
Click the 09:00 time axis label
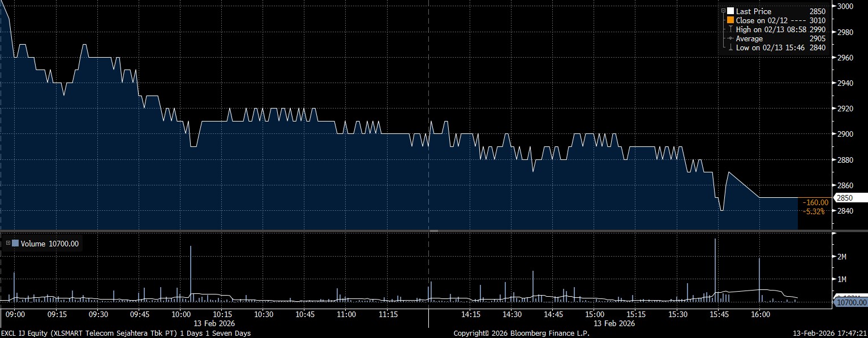click(15, 314)
